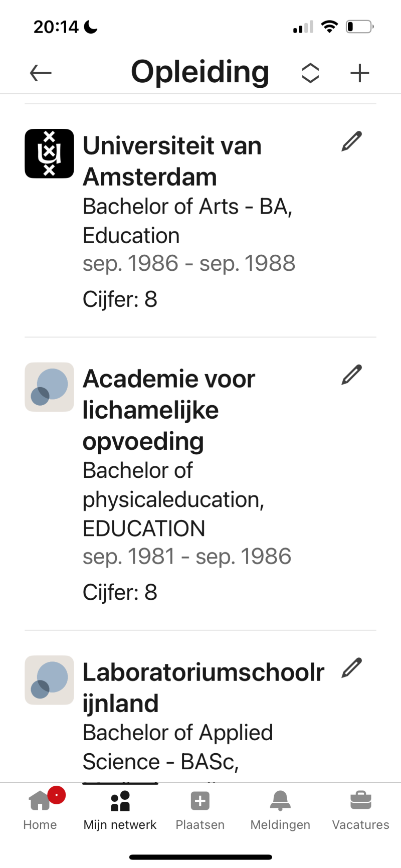The height and width of the screenshot is (868, 401).
Task: Edit Academie voor lichamelijke opvoeding pencil
Action: pos(351,375)
